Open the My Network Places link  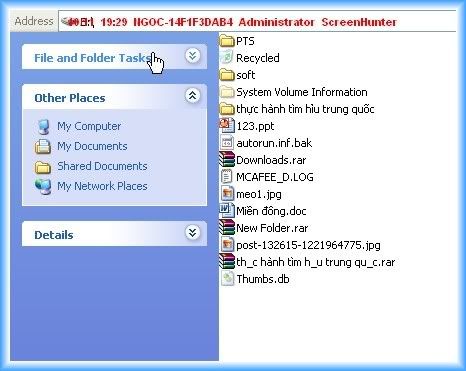tap(102, 186)
